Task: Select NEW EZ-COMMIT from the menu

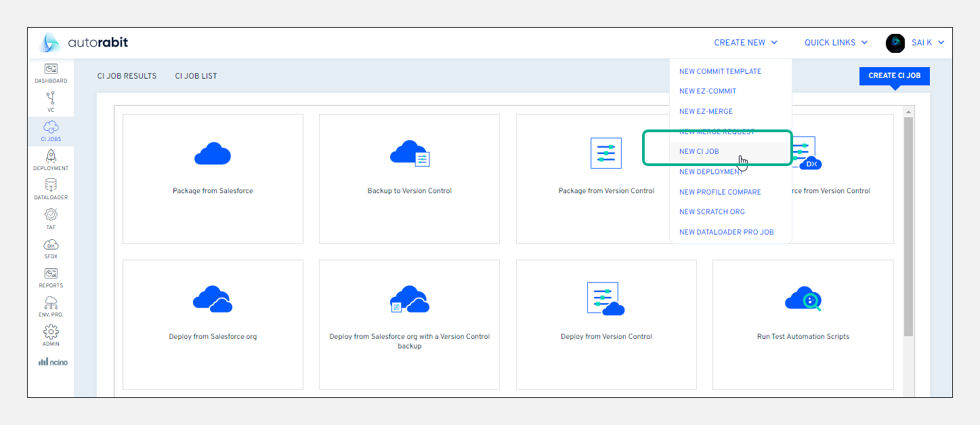Action: tap(706, 91)
